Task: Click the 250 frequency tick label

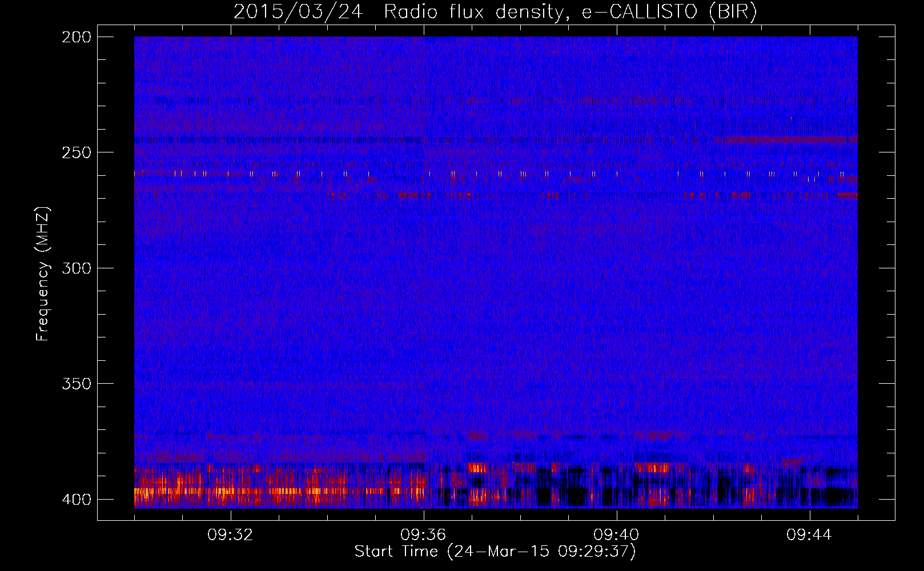Action: [76, 152]
